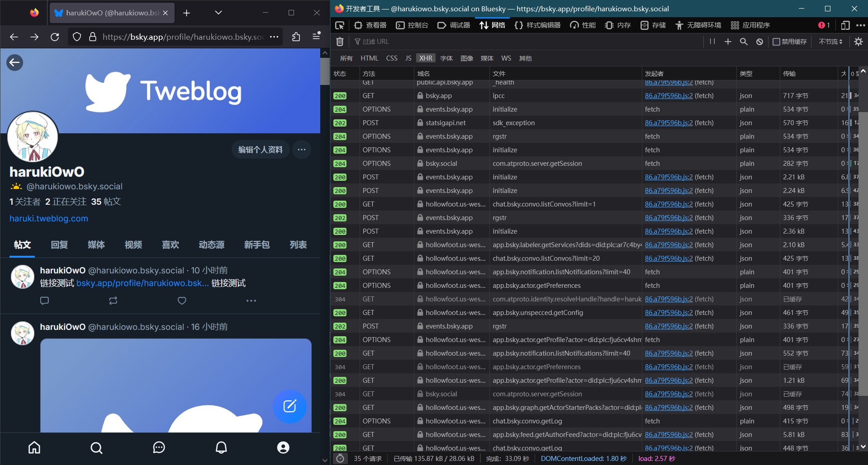Toggle the 禁用缓存 checkbox

click(x=776, y=42)
